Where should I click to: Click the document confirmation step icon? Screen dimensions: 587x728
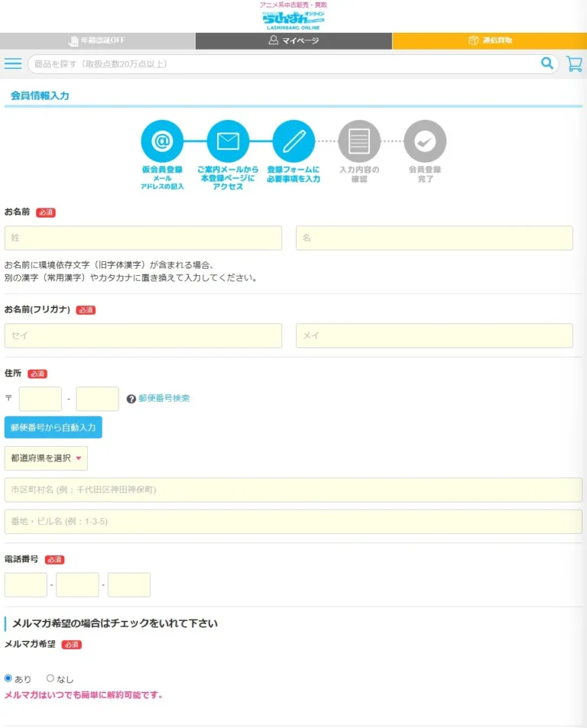coord(359,141)
